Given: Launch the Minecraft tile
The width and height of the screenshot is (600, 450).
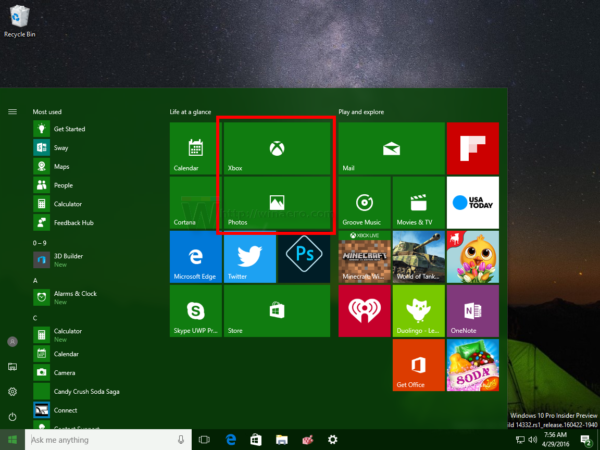Looking at the screenshot, I should pos(364,257).
